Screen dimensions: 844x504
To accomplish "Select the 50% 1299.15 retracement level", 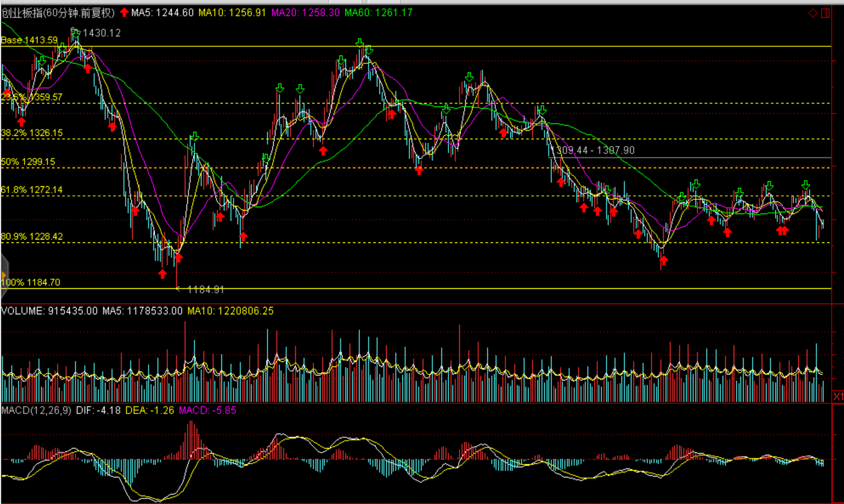I will 28,162.
